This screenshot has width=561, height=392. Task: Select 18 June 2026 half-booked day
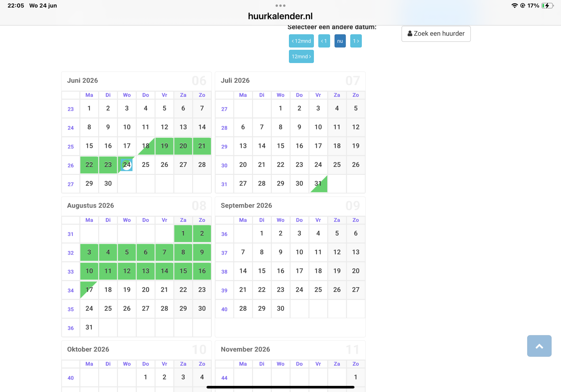point(146,146)
